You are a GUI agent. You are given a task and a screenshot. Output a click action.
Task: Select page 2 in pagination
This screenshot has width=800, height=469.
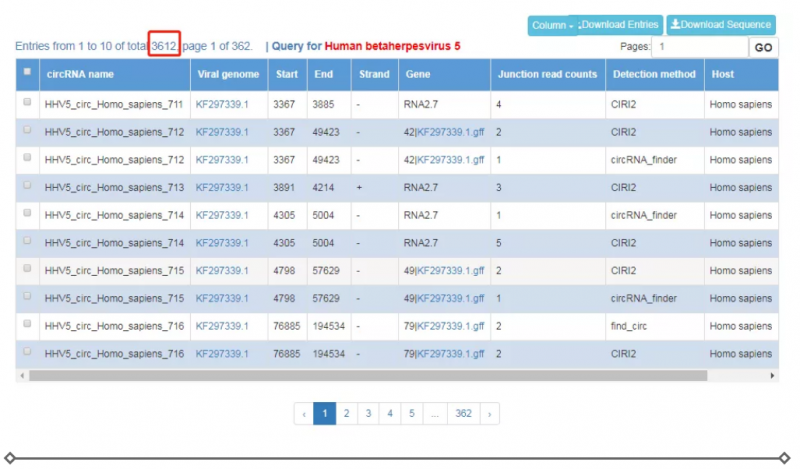346,413
